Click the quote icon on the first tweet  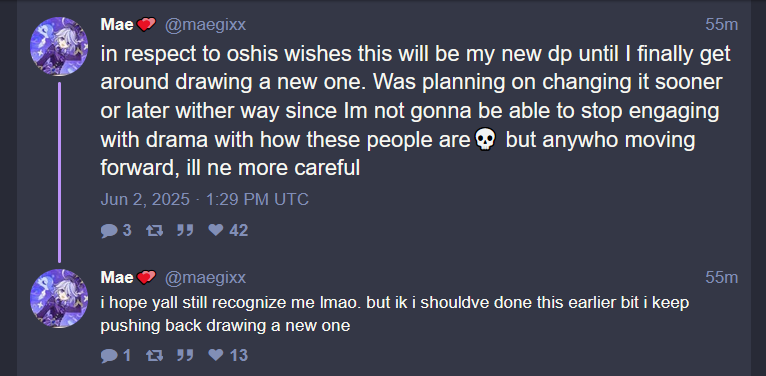tap(185, 230)
